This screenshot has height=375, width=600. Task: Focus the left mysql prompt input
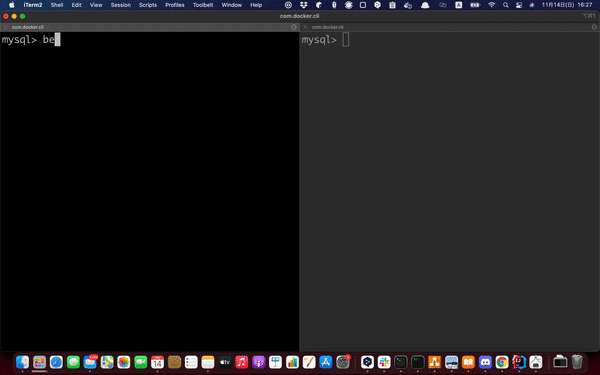(x=57, y=39)
